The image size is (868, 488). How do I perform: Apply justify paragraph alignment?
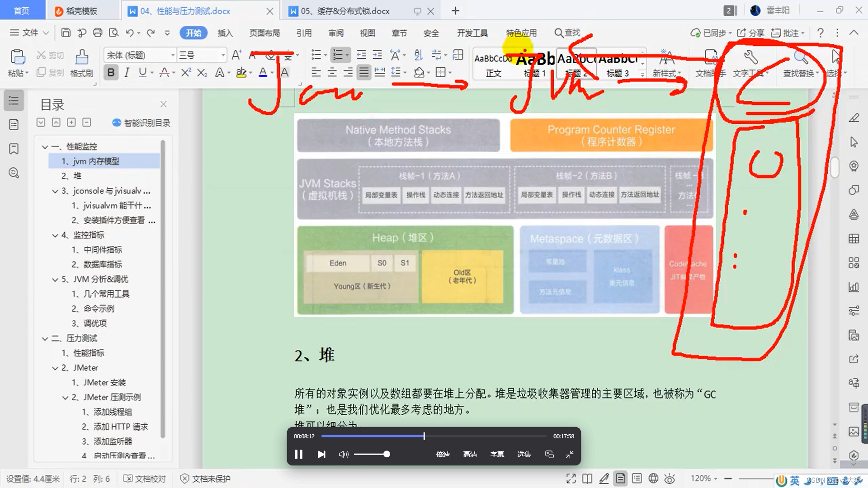363,72
